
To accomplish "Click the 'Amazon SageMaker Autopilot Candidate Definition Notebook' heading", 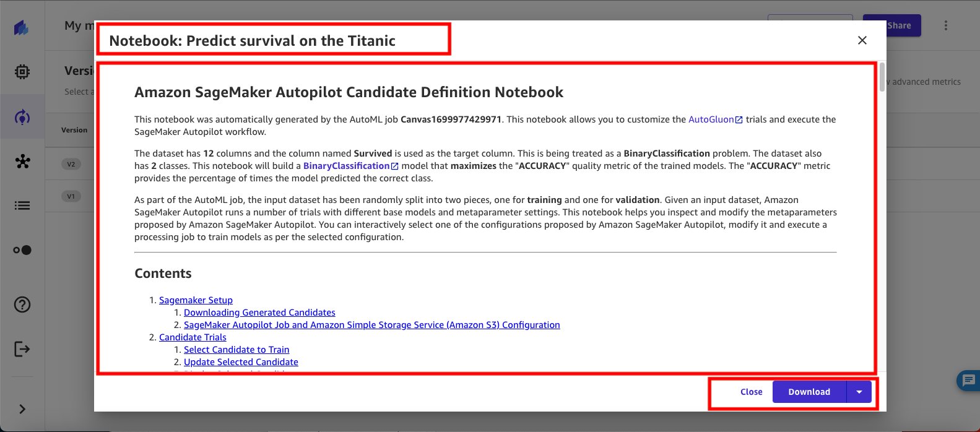I will [x=349, y=92].
